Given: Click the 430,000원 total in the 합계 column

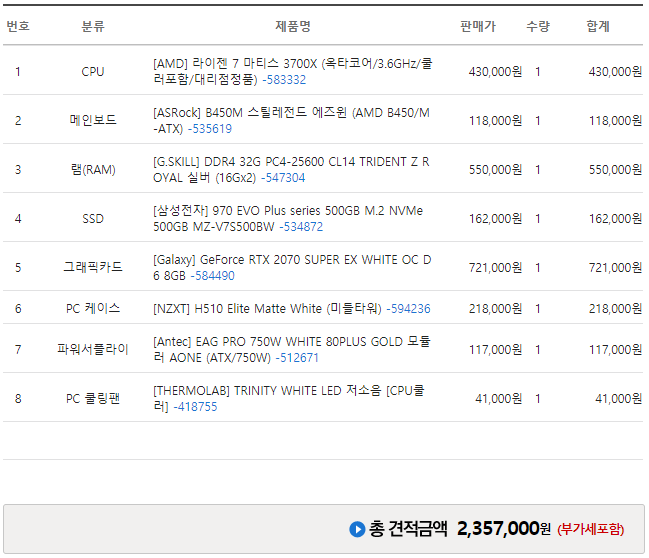Looking at the screenshot, I should coord(615,72).
